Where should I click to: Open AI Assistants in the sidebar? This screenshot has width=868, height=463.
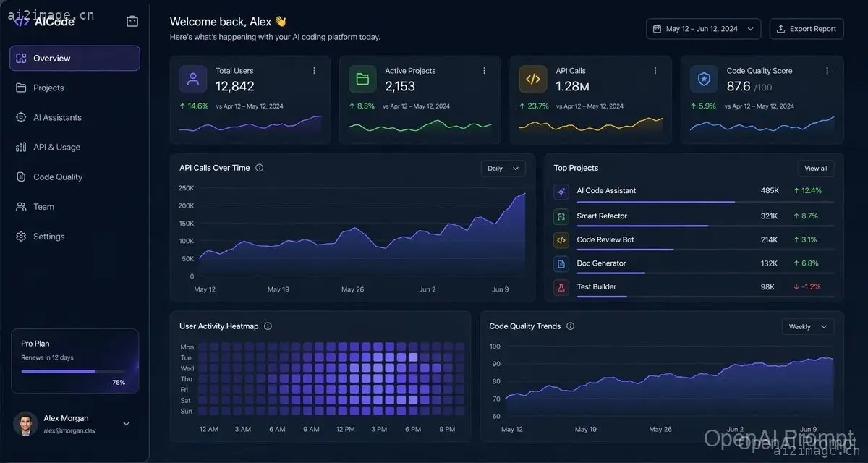click(75, 117)
